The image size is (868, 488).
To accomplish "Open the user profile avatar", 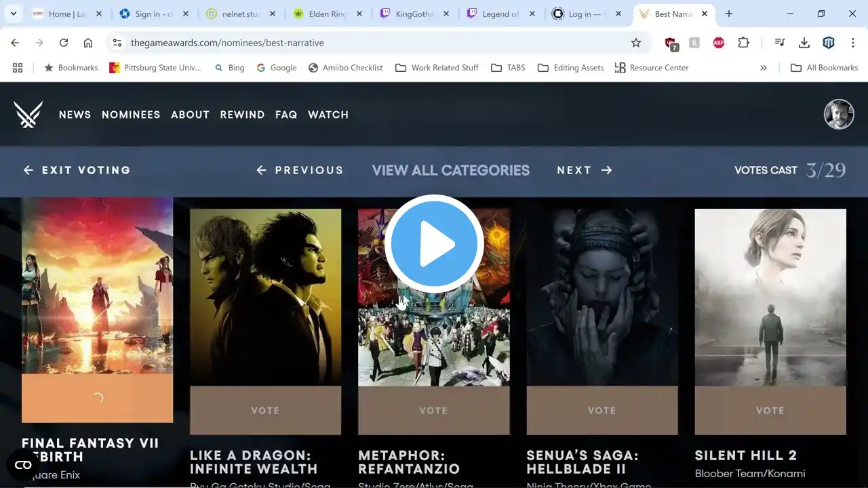I will pyautogui.click(x=839, y=114).
